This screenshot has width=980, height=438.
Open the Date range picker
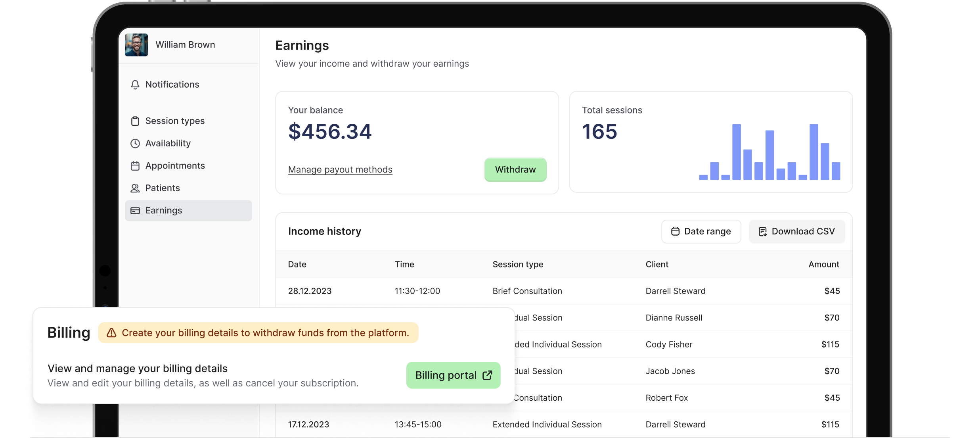click(701, 232)
